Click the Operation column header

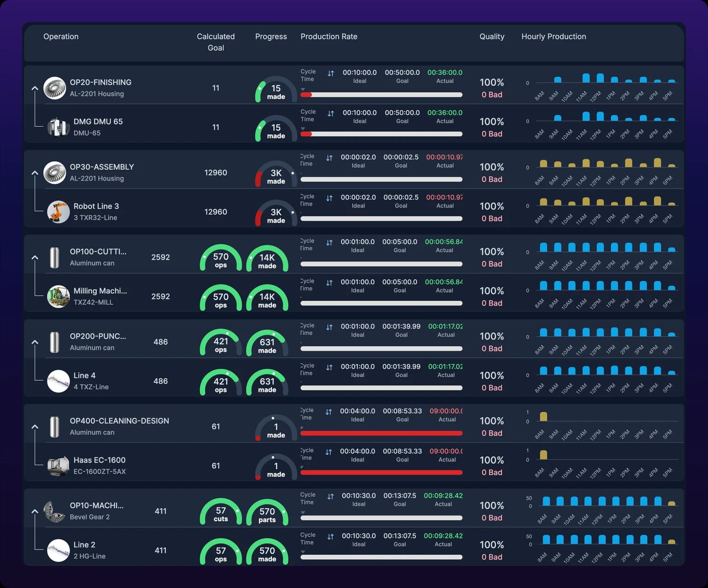coord(61,36)
